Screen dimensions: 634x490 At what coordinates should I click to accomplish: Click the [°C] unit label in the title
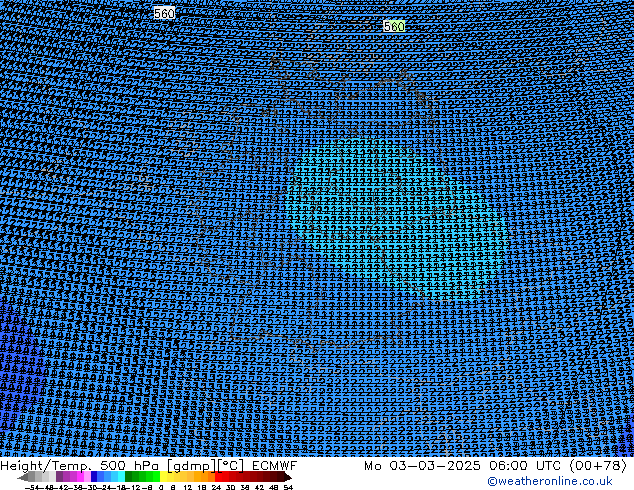(x=230, y=466)
